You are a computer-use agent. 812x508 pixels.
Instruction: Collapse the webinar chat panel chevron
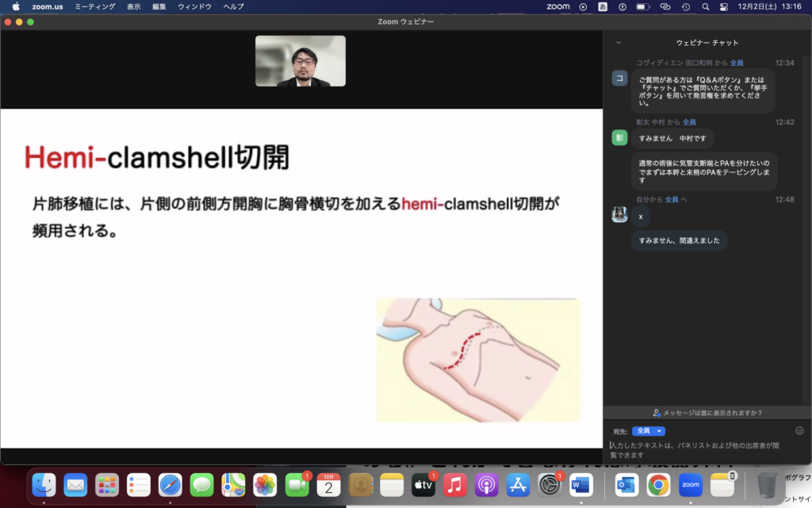click(619, 43)
